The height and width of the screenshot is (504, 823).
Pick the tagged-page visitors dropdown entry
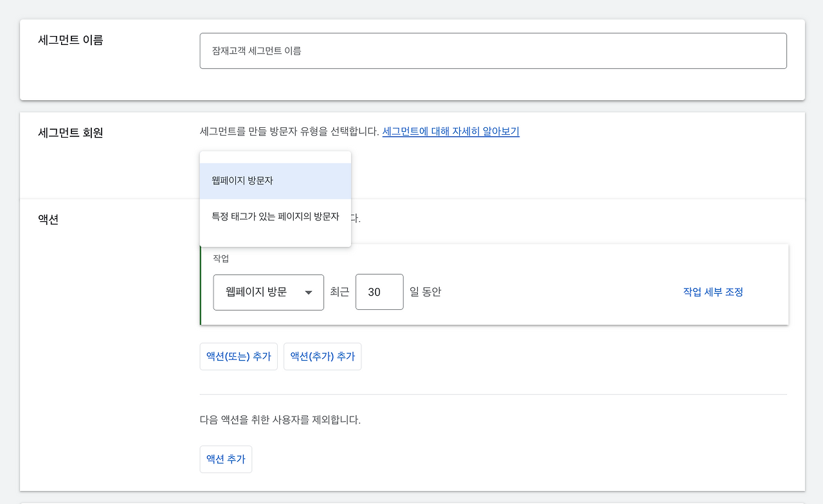point(275,217)
